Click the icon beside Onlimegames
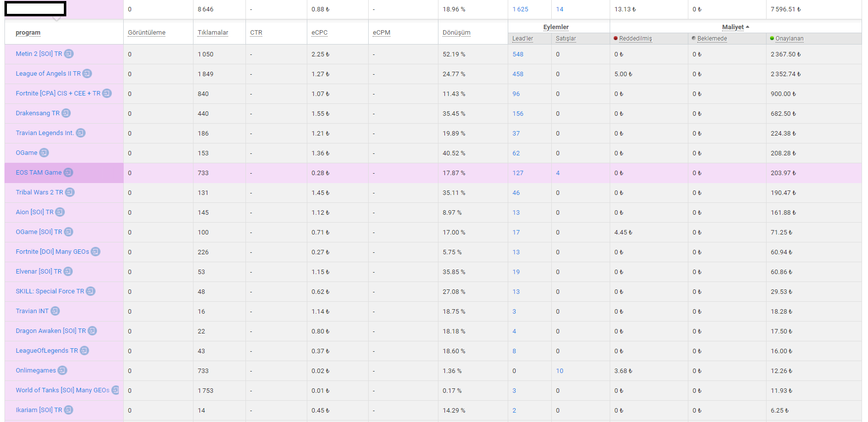 [62, 371]
